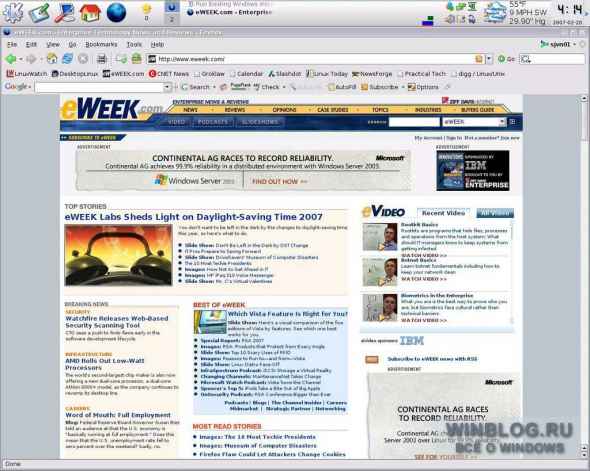Open the Practical Tech bookmark
The height and width of the screenshot is (471, 590).
[421, 74]
